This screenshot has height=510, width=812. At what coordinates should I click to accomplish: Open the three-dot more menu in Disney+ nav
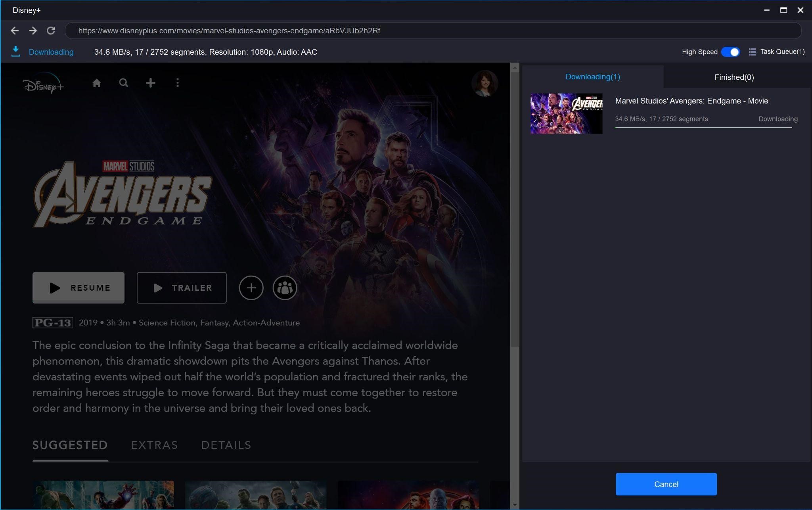click(x=177, y=83)
